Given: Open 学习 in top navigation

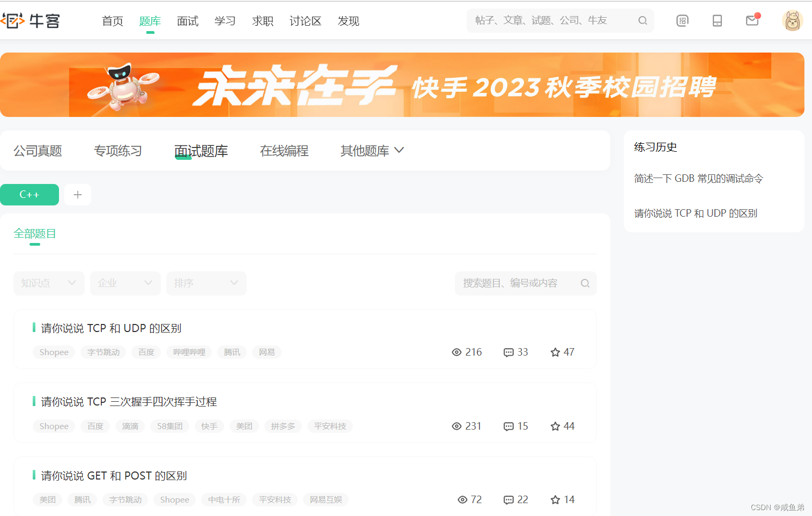Looking at the screenshot, I should click(x=225, y=21).
